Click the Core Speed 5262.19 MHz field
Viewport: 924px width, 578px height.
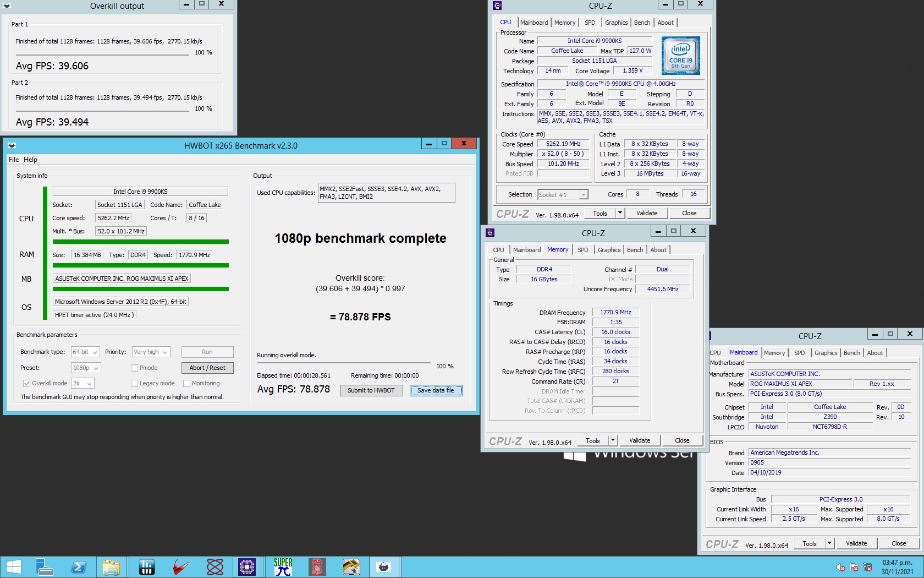[x=563, y=144]
